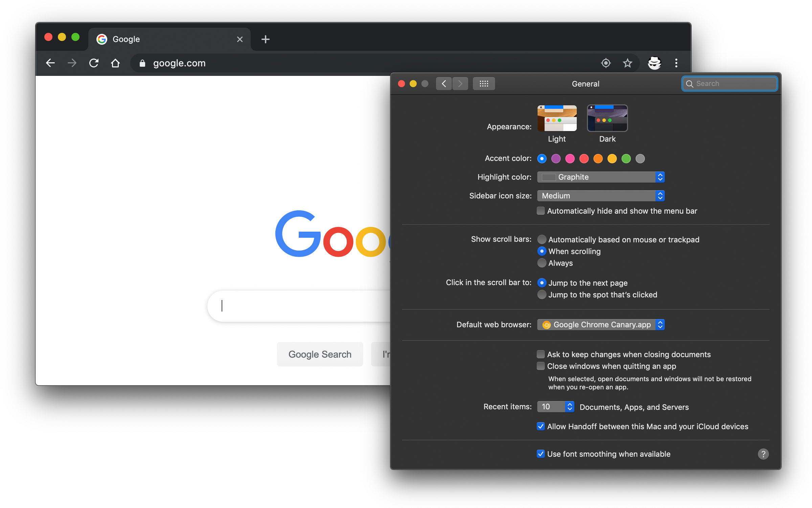Click the magnifier icon in Preferences search
This screenshot has width=812, height=508.
pyautogui.click(x=690, y=84)
